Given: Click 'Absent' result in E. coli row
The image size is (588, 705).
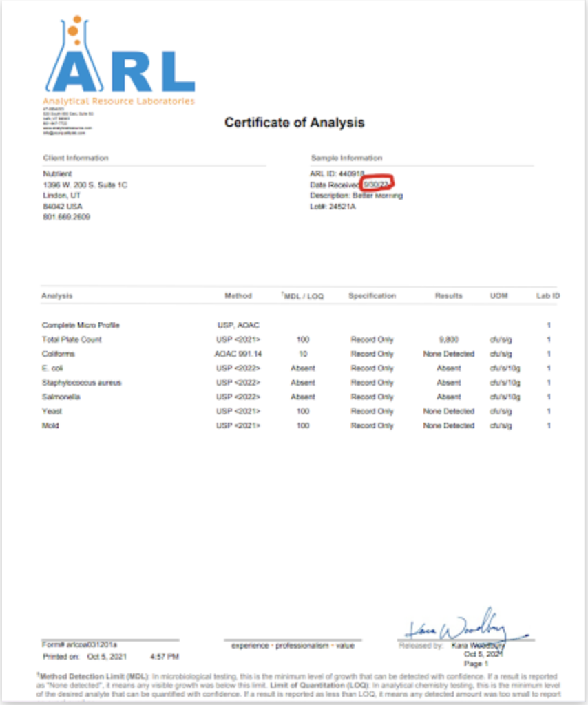Looking at the screenshot, I should (x=449, y=368).
